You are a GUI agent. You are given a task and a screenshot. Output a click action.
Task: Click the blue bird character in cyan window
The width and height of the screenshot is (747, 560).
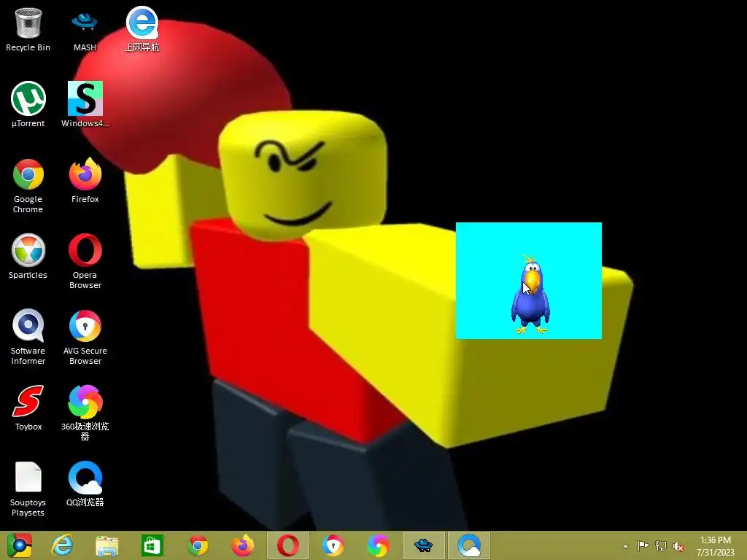click(530, 295)
